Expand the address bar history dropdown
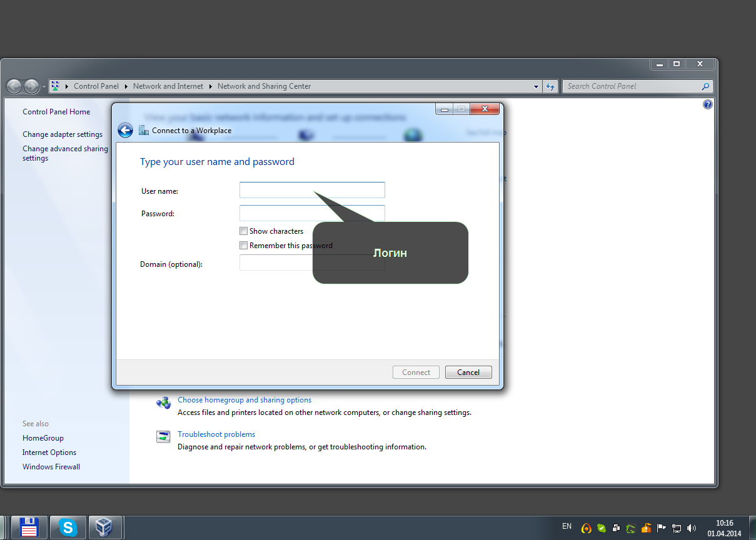This screenshot has width=756, height=540. coord(537,86)
